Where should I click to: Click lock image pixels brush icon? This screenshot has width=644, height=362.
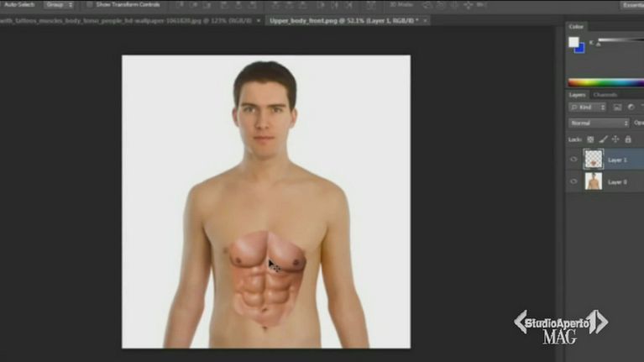[x=603, y=139]
